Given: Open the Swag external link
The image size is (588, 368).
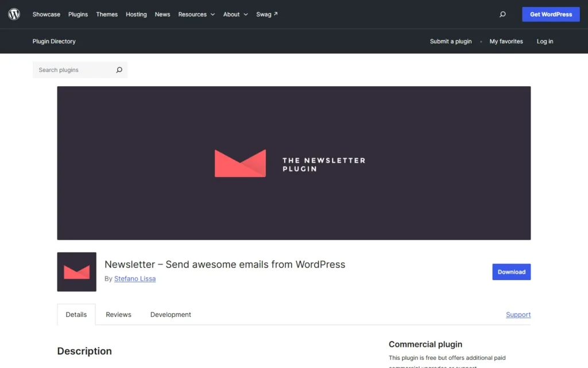Looking at the screenshot, I should [x=267, y=14].
